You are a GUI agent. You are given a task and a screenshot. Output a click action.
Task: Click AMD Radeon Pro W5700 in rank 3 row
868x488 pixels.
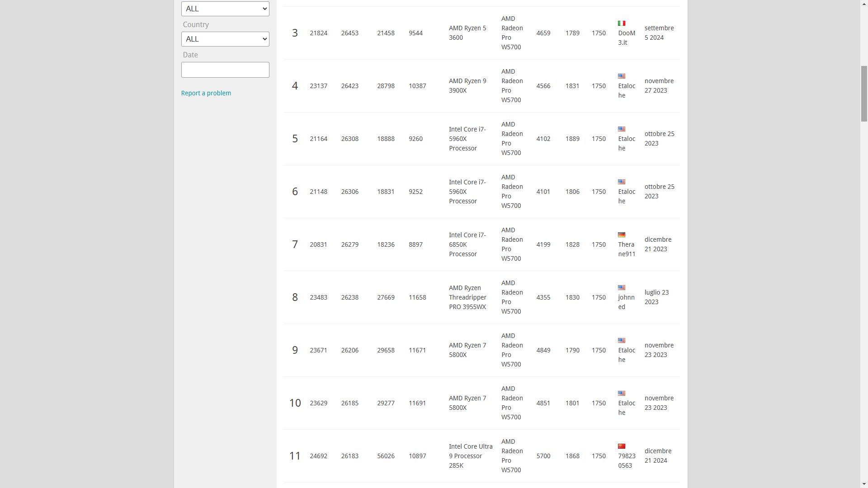pyautogui.click(x=512, y=33)
